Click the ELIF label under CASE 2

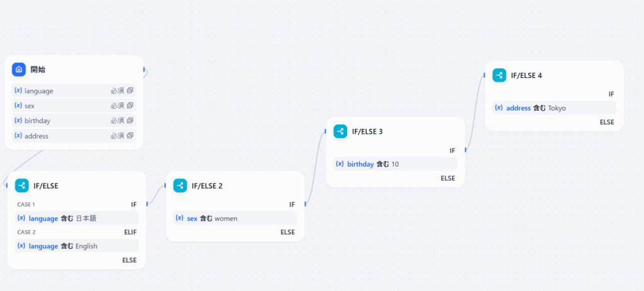(130, 232)
